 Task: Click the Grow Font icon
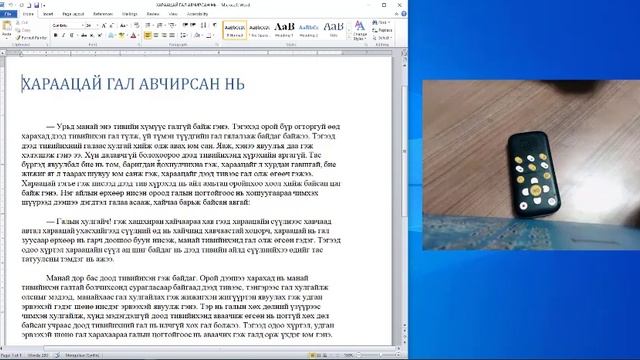104,25
